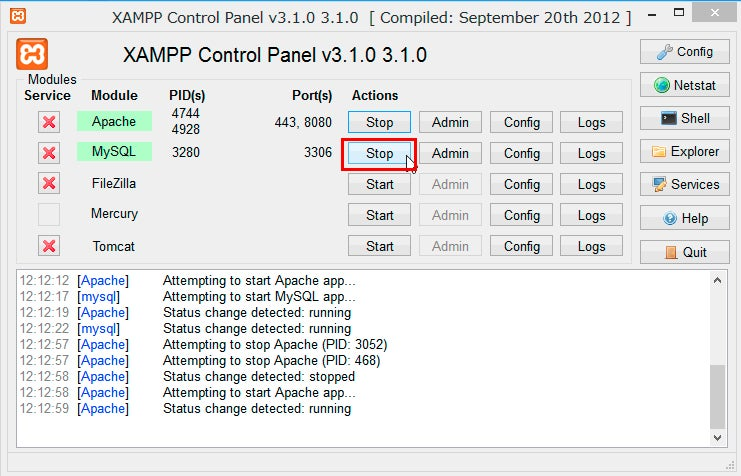Open Config with the wrench icon button
The width and height of the screenshot is (741, 476).
[685, 52]
